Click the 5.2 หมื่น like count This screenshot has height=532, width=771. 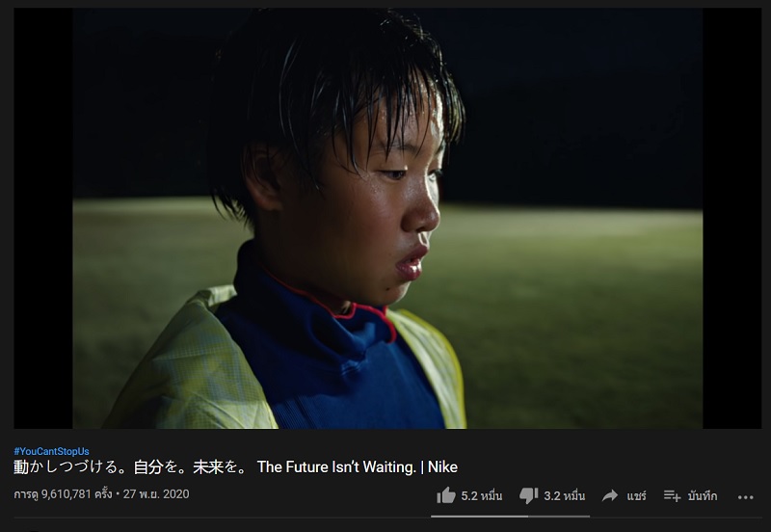click(481, 495)
